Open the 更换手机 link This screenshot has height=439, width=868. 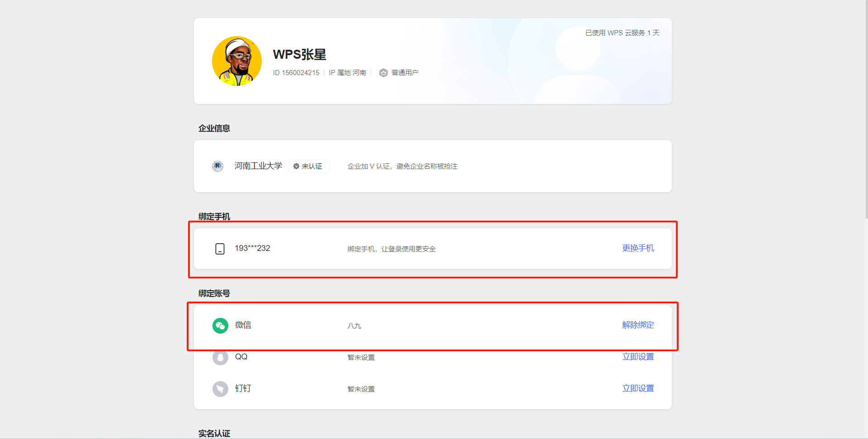click(637, 248)
